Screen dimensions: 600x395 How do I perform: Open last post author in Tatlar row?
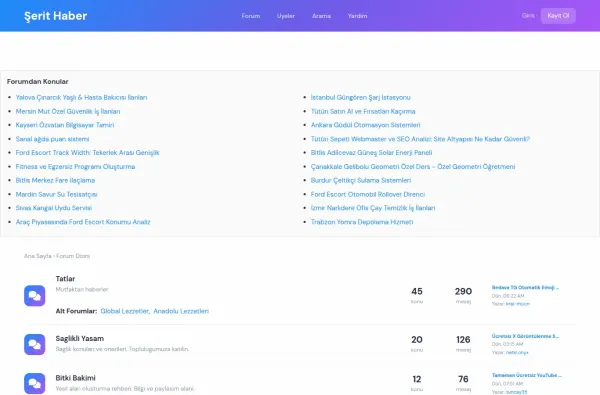click(517, 304)
